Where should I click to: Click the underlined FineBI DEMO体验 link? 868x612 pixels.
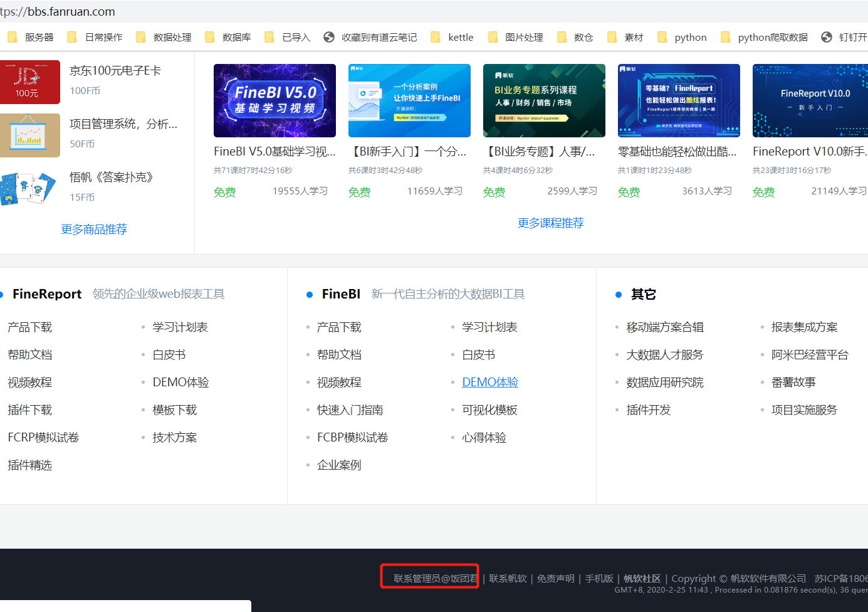tap(490, 382)
